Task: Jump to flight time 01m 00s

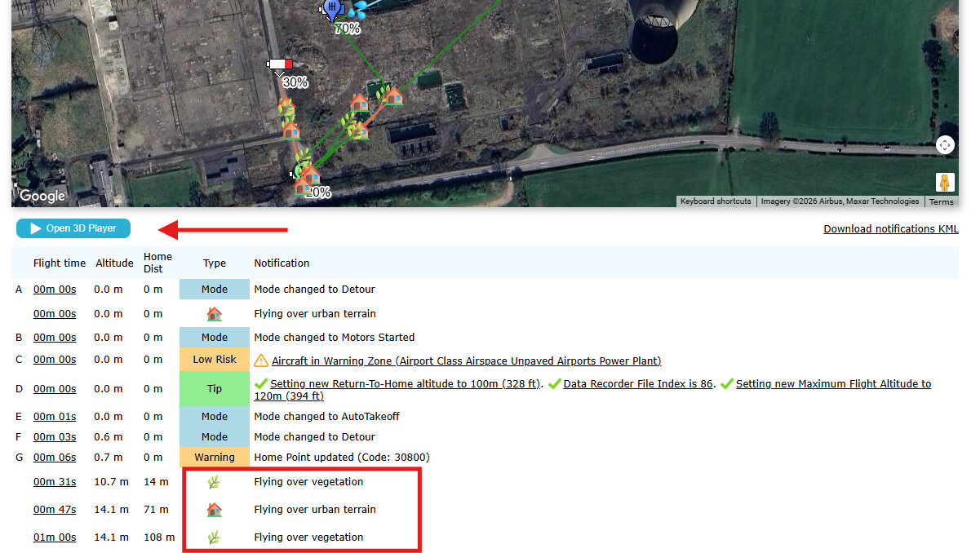Action: point(55,538)
